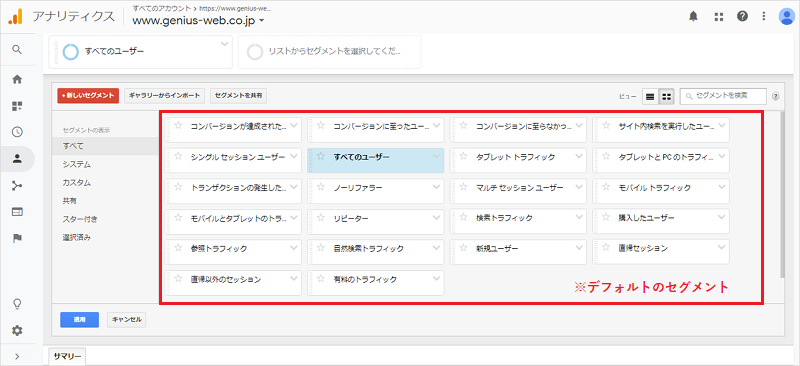
Task: Open help question mark in header
Action: tap(743, 16)
